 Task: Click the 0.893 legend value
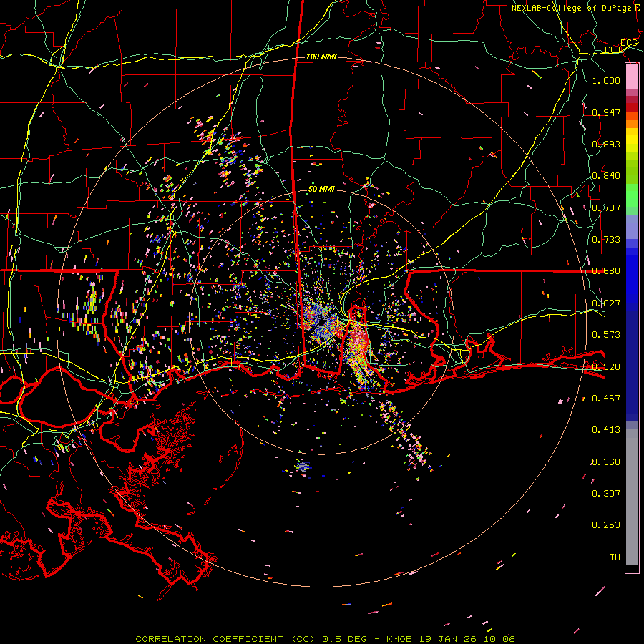point(606,144)
